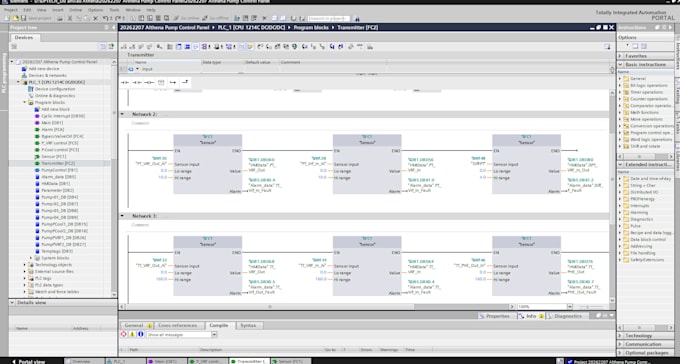
Task: Open the Show all messages dropdown
Action: pyautogui.click(x=214, y=334)
